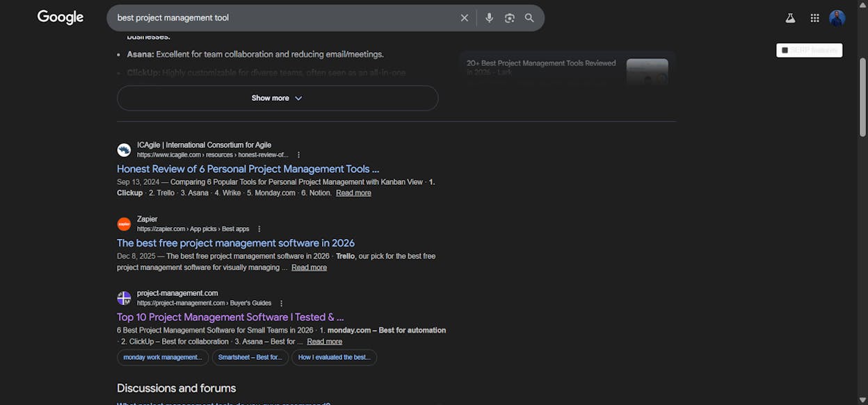This screenshot has width=868, height=405.
Task: Click the Discussions and forums heading
Action: pos(176,388)
